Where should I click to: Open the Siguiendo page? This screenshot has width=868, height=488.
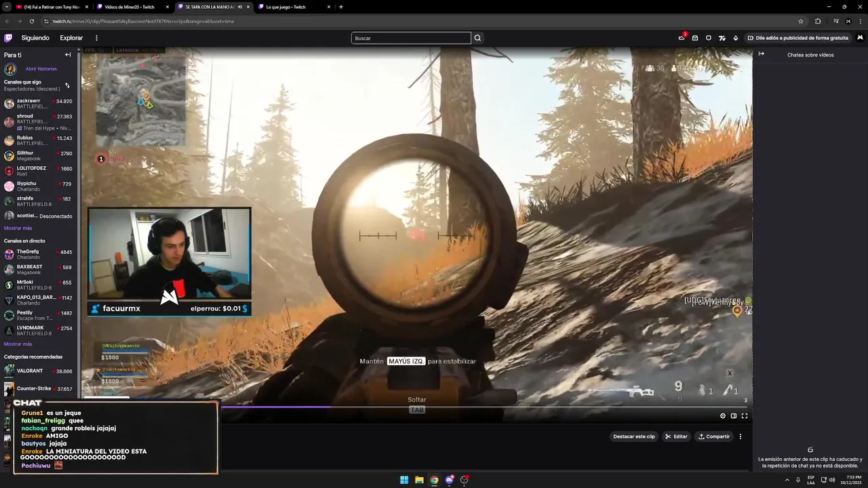(35, 38)
